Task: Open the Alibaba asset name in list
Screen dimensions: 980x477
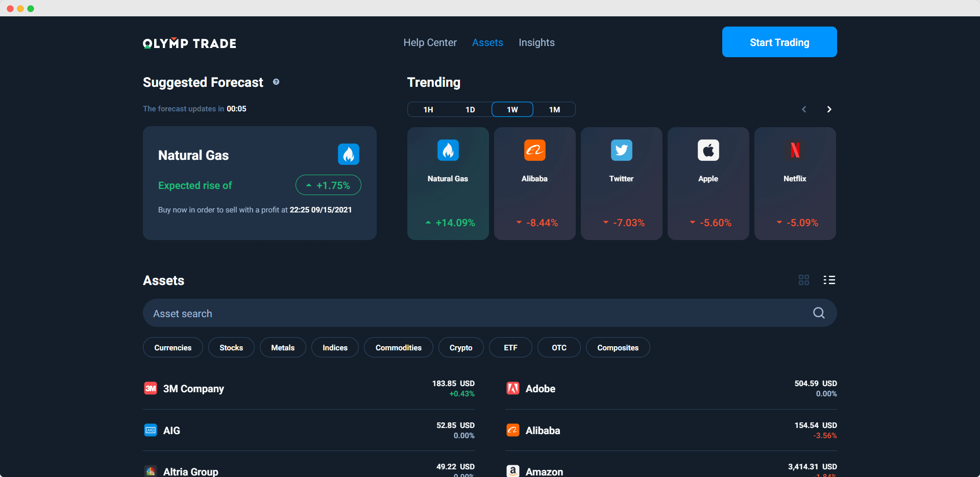Action: (x=543, y=431)
